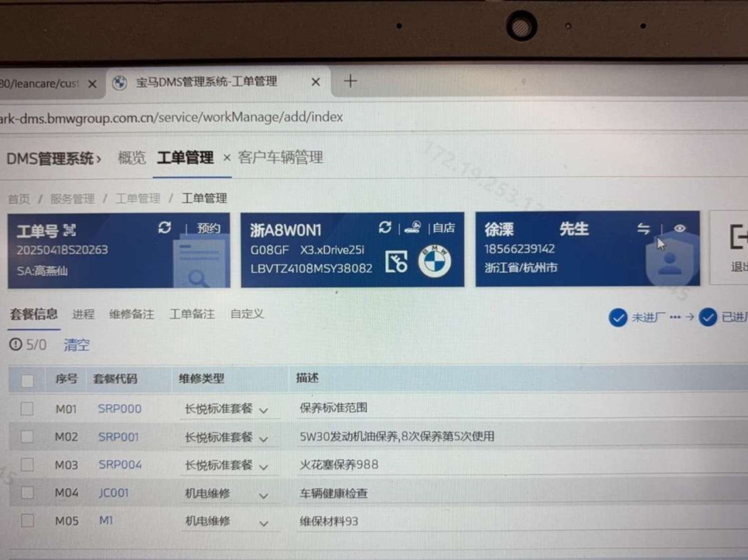
Task: Close the 宝马DMS管理系统 browser tab
Action: [316, 82]
